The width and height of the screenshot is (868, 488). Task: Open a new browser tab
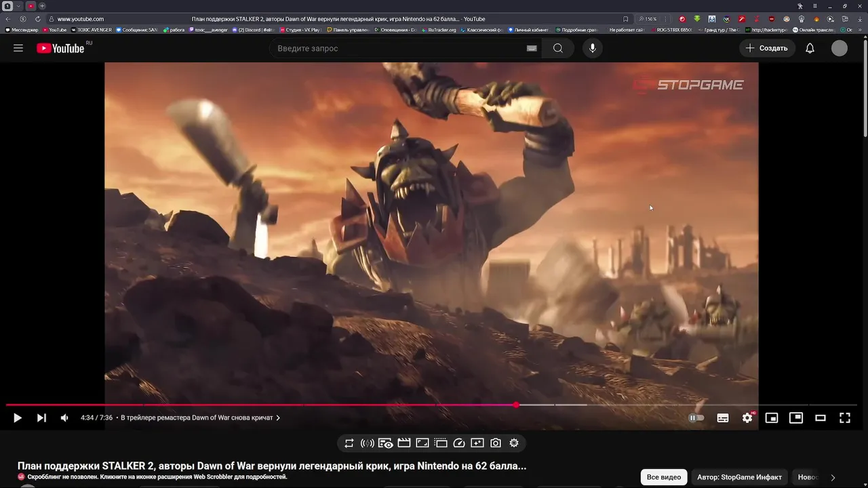(42, 6)
